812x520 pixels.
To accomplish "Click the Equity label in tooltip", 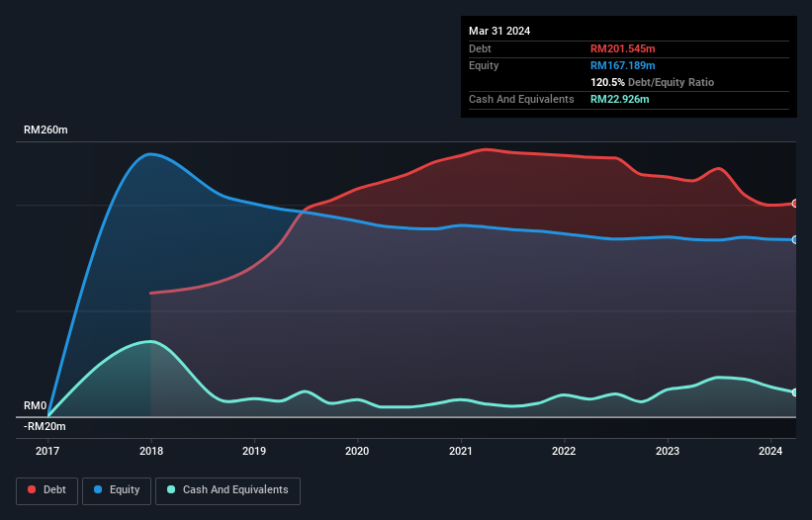I will [484, 65].
